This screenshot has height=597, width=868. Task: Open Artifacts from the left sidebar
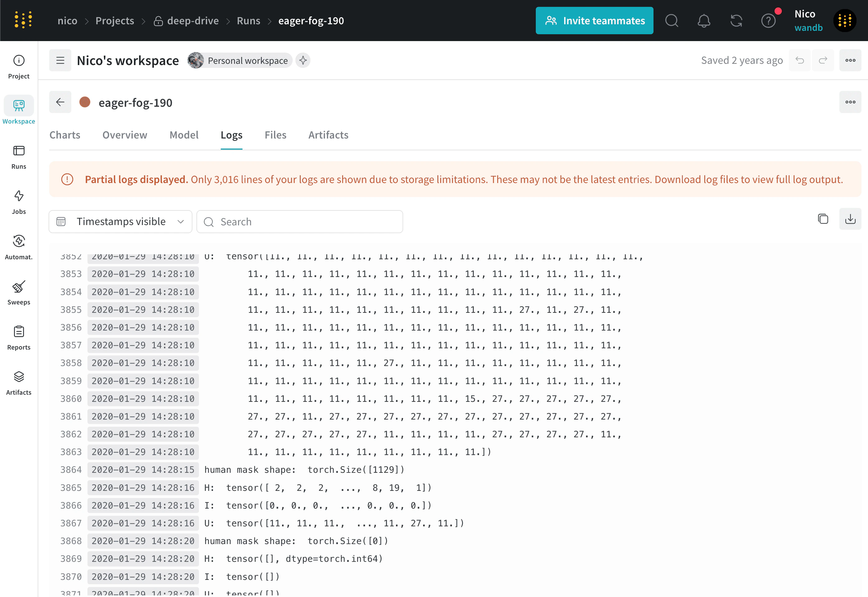19,383
